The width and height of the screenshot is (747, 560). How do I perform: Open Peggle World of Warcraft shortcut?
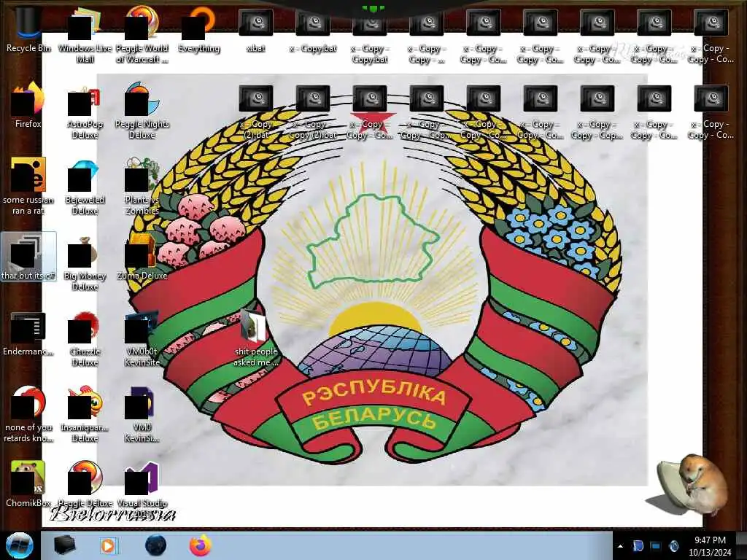142,34
